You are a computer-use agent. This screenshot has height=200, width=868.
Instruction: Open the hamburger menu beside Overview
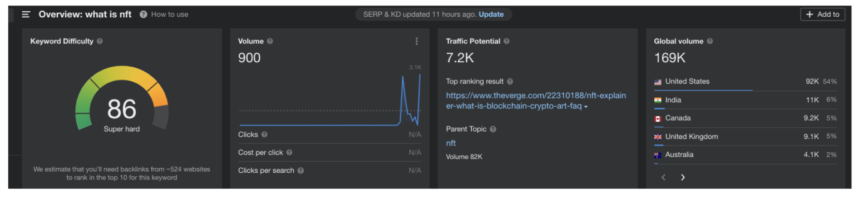pyautogui.click(x=26, y=14)
